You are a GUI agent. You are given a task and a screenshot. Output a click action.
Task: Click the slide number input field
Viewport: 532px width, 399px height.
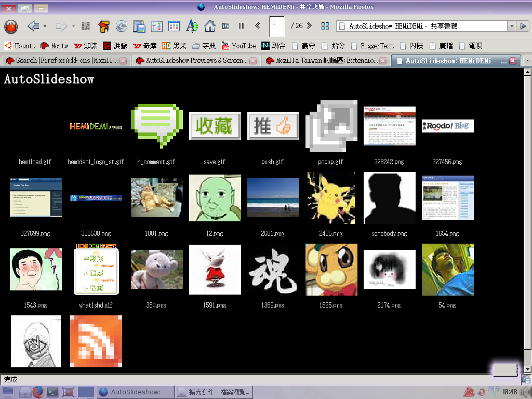(277, 25)
